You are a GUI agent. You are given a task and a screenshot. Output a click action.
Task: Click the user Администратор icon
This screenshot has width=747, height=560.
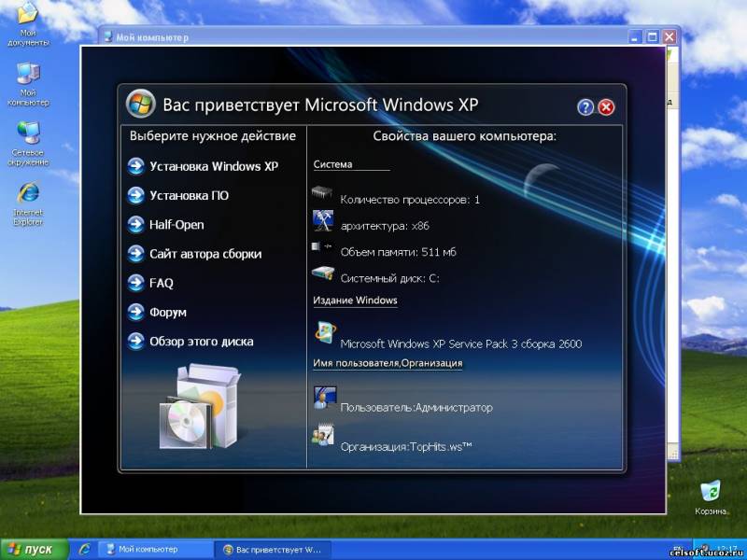pos(325,398)
